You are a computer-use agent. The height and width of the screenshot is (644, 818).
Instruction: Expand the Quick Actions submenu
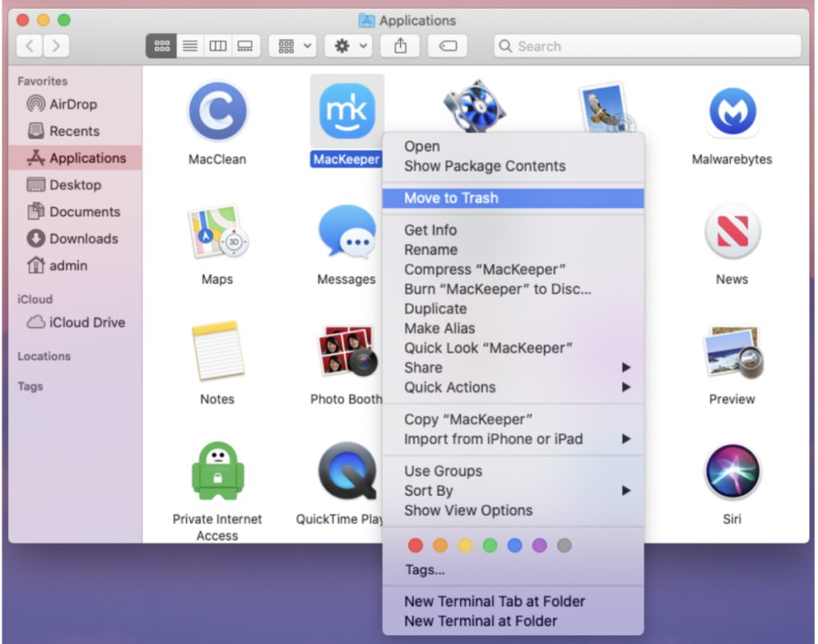click(514, 388)
